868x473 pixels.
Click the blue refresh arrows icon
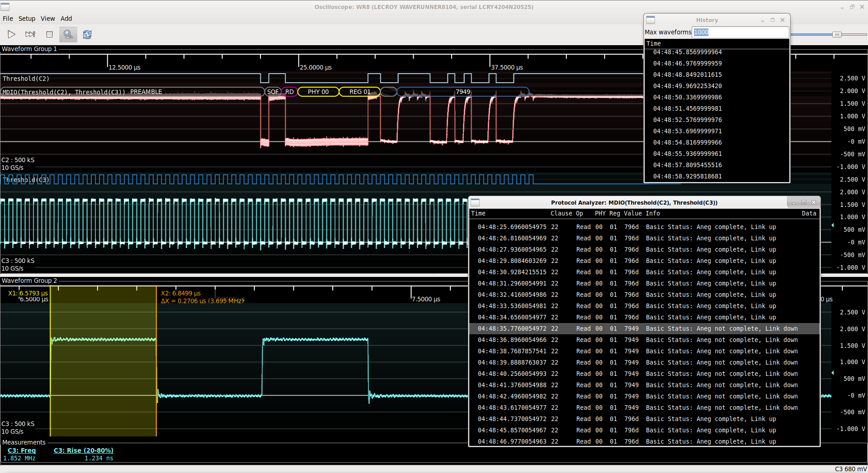tap(87, 34)
